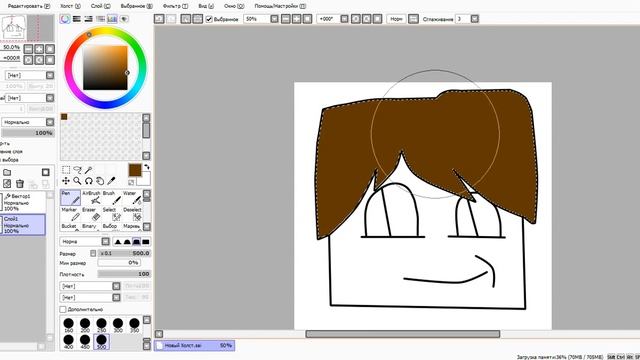The height and width of the screenshot is (360, 640).
Task: Adjust the Размер brush size slider
Action: click(x=124, y=253)
